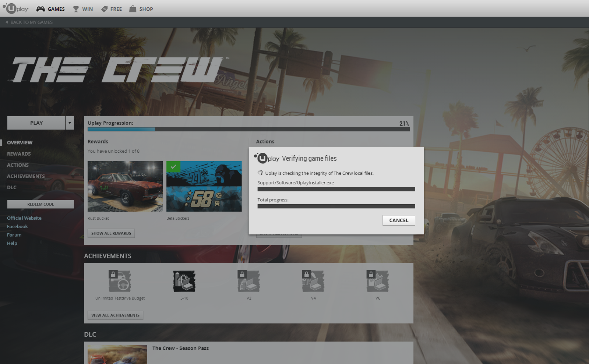This screenshot has height=364, width=589.
Task: Click the Uplay Progression bar
Action: click(x=248, y=129)
